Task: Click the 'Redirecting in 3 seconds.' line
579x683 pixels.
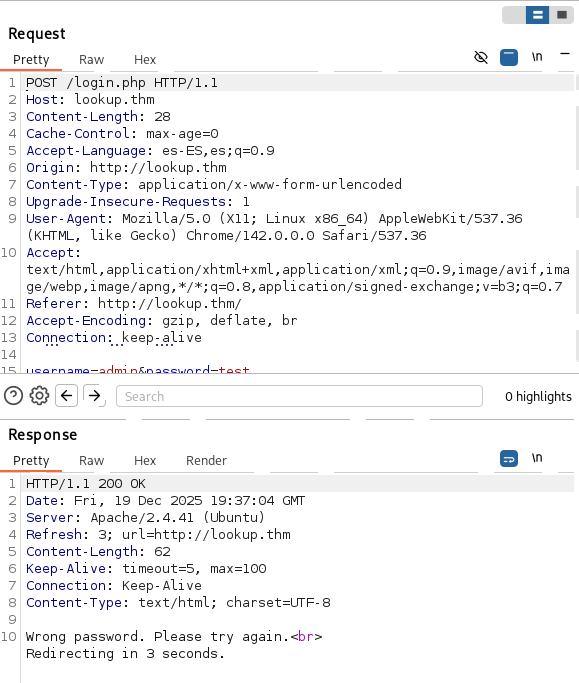Action: click(125, 654)
